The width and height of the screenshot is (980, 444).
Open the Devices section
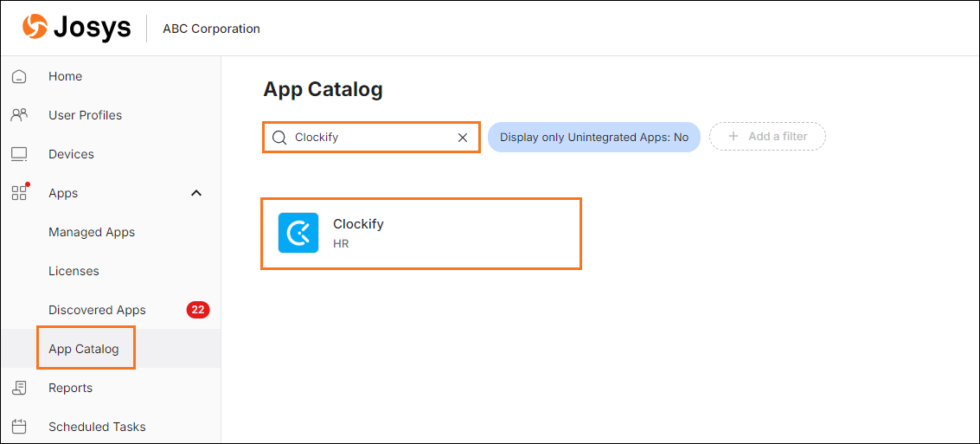(x=71, y=154)
